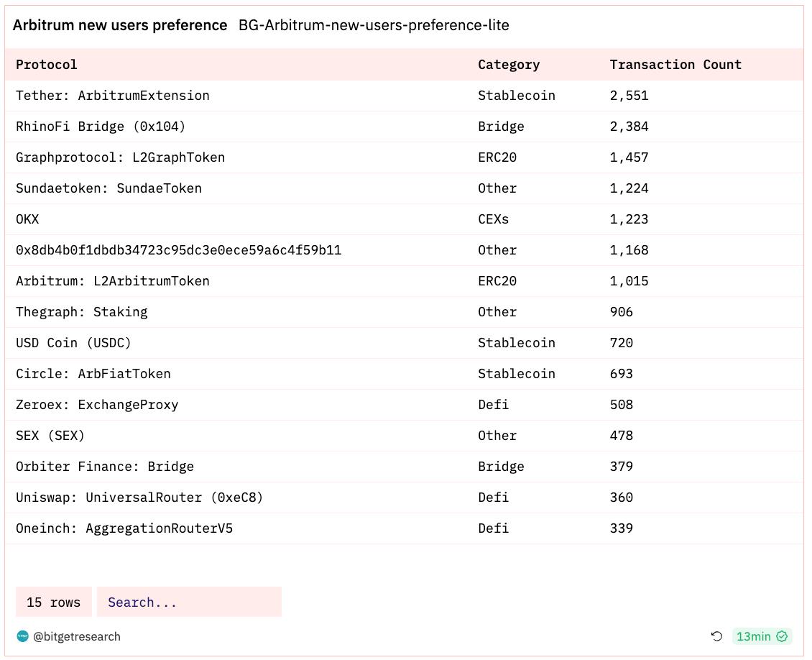Click the 379 transaction count
Viewport: 812px width, 660px height.
coord(621,467)
